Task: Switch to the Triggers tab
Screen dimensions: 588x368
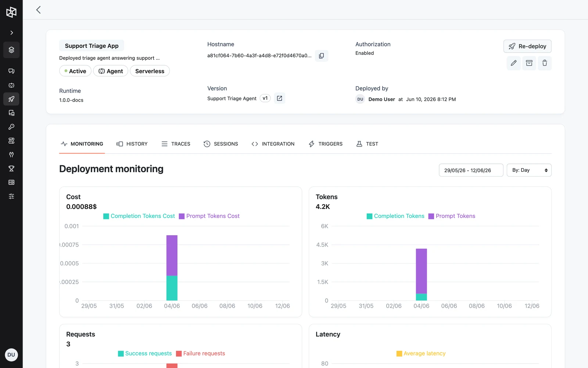Action: click(x=326, y=144)
